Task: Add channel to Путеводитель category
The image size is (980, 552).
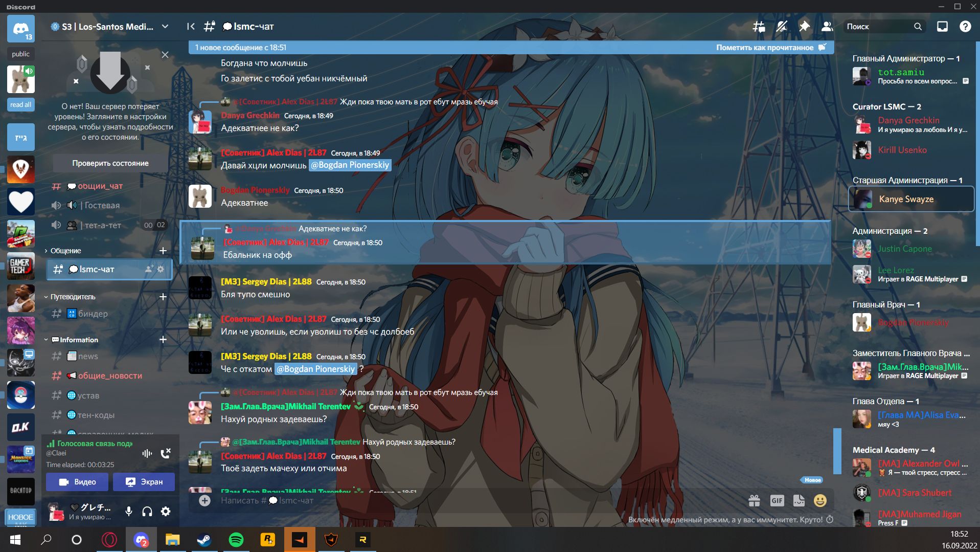Action: point(163,297)
